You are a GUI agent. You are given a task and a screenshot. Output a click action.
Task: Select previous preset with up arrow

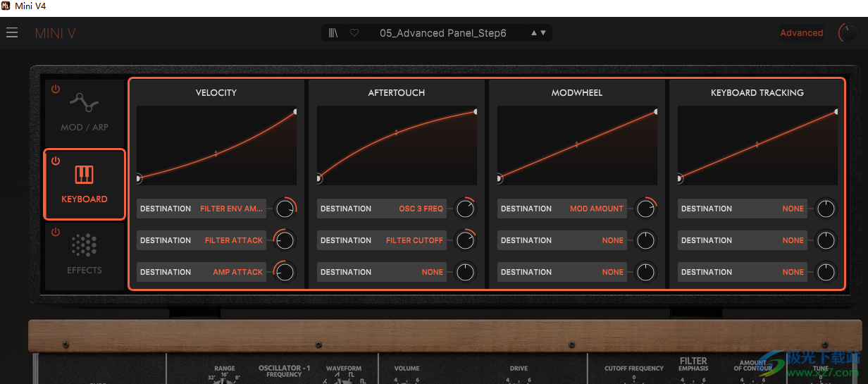[x=534, y=33]
